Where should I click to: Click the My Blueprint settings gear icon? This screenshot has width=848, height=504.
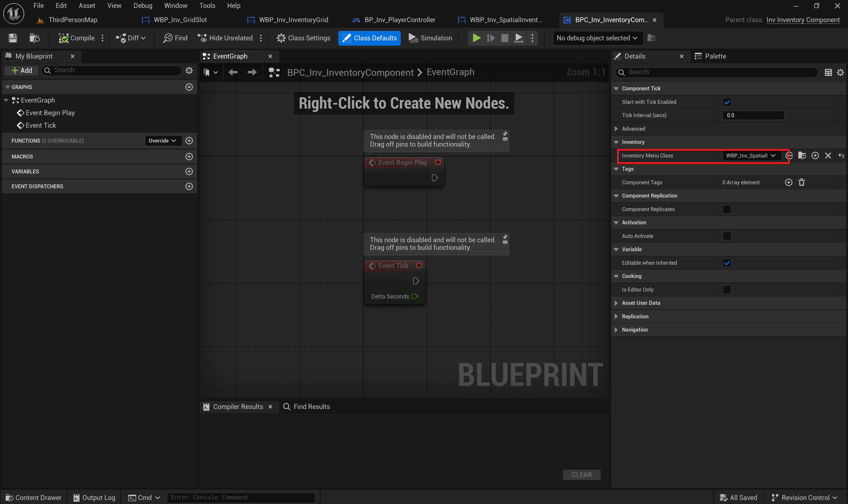[x=189, y=70]
